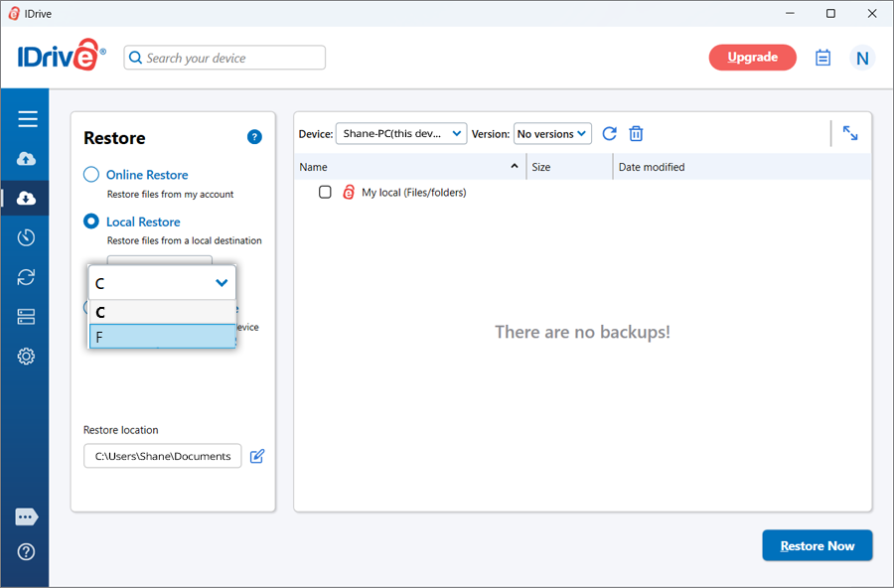
Task: Open the Sync section in sidebar
Action: pyautogui.click(x=27, y=277)
